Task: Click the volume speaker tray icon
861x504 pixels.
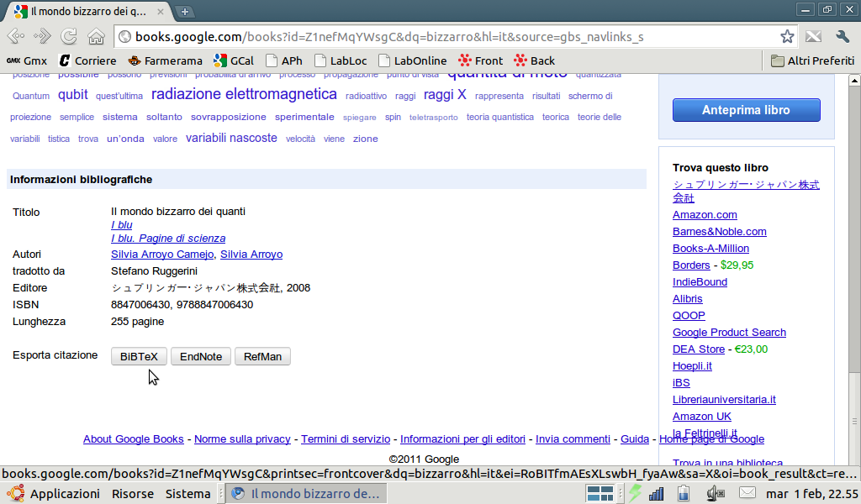Action: pos(716,494)
